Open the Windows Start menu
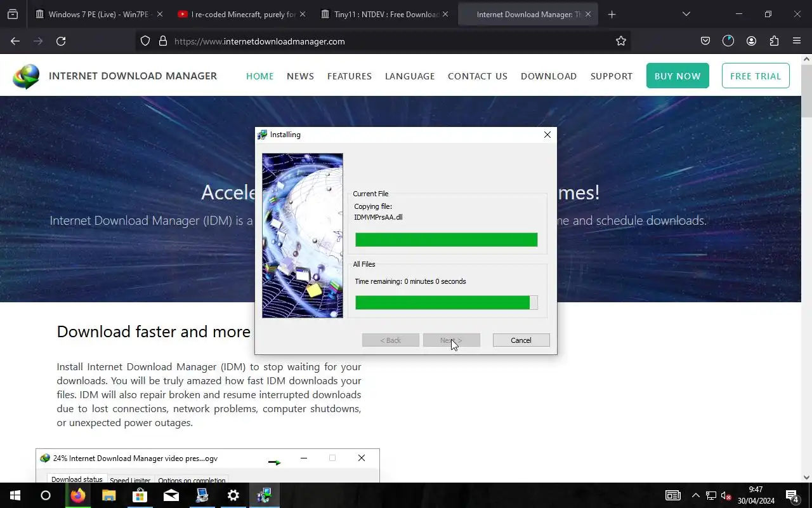Viewport: 812px width, 508px height. pyautogui.click(x=15, y=495)
